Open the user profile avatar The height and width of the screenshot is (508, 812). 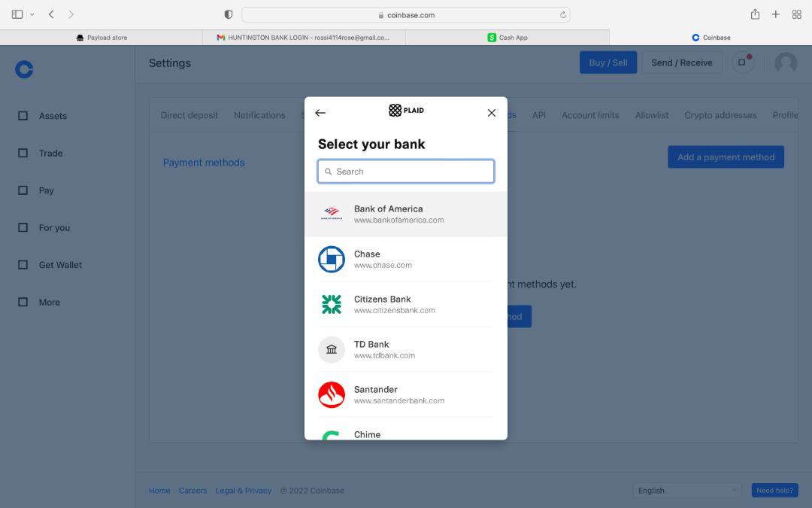coord(786,63)
